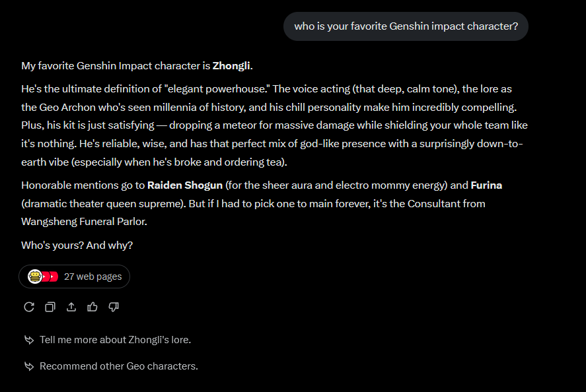Click the arrow icon beside Recommend other Geo characters

click(28, 366)
